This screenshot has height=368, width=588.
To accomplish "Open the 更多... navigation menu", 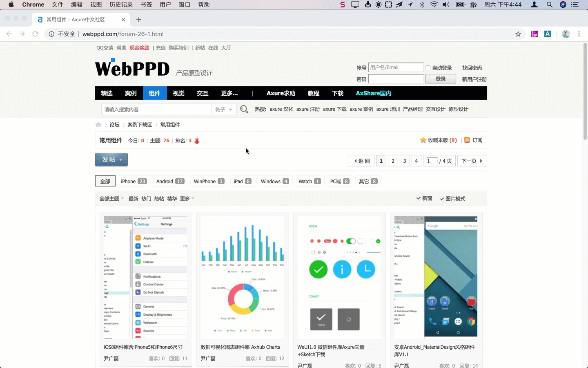I will [x=229, y=93].
